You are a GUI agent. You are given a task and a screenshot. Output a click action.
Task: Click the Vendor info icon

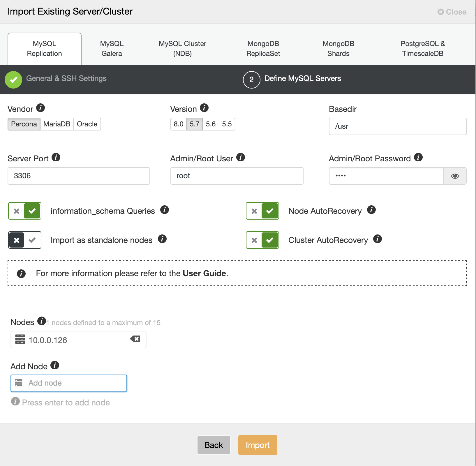40,108
